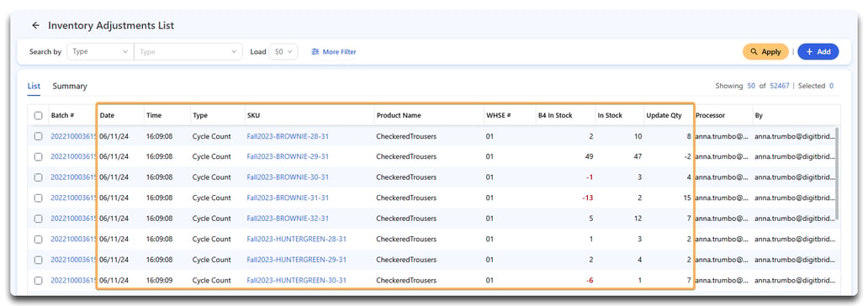Image resolution: width=868 pixels, height=306 pixels.
Task: Open SKU link Fall2023-BROWNIE-29-31
Action: [x=288, y=156]
